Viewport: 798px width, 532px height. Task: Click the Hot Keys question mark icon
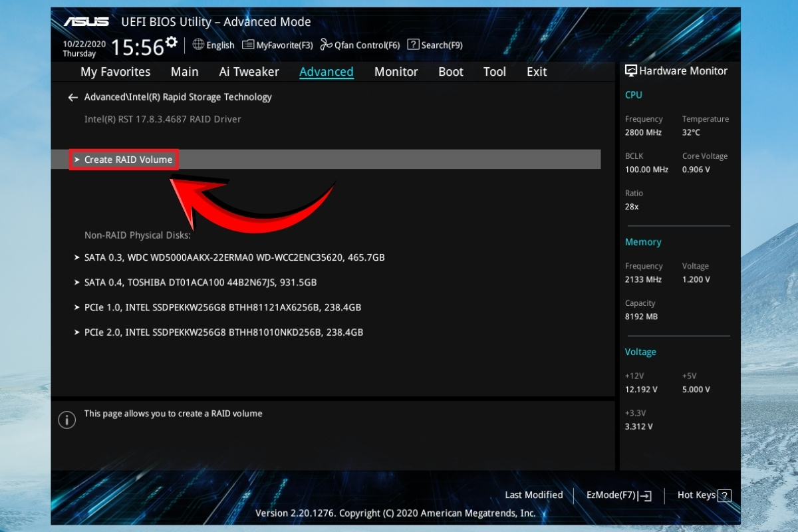click(x=725, y=495)
